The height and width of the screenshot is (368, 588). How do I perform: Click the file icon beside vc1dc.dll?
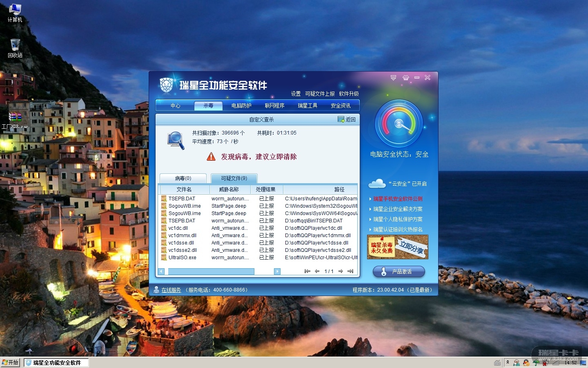point(164,228)
